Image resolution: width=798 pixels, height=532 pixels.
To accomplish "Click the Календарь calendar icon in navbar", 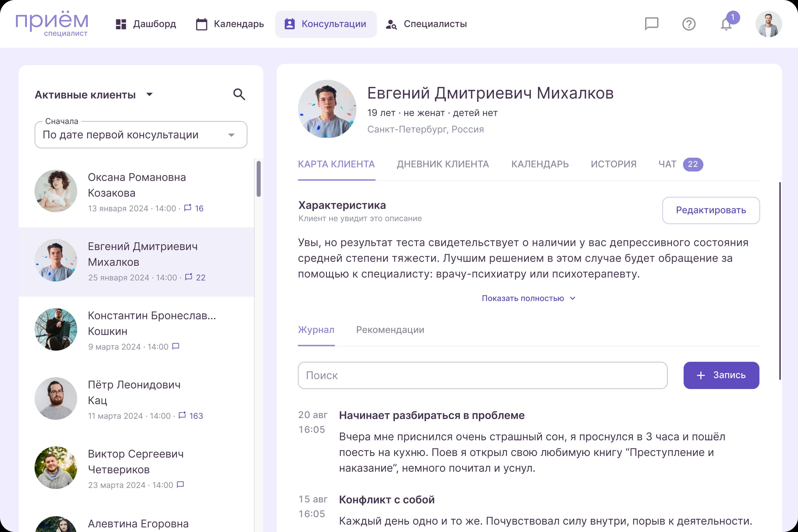I will tap(202, 24).
